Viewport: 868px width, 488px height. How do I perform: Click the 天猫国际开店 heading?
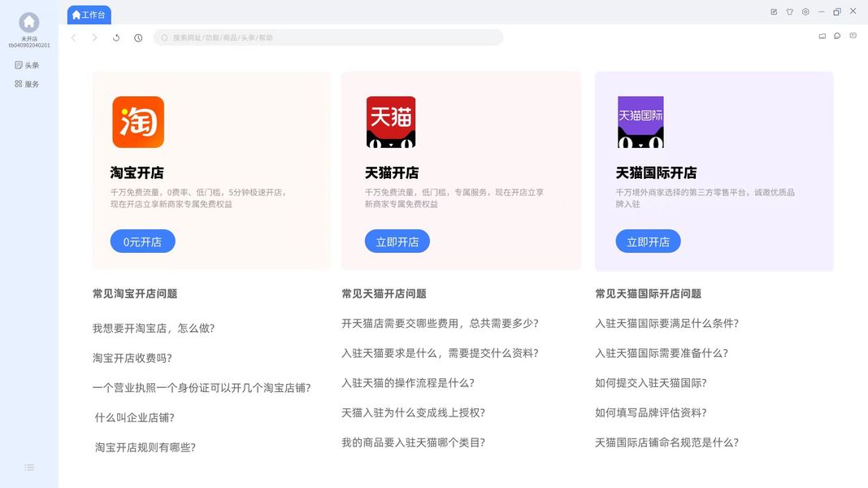pos(656,172)
